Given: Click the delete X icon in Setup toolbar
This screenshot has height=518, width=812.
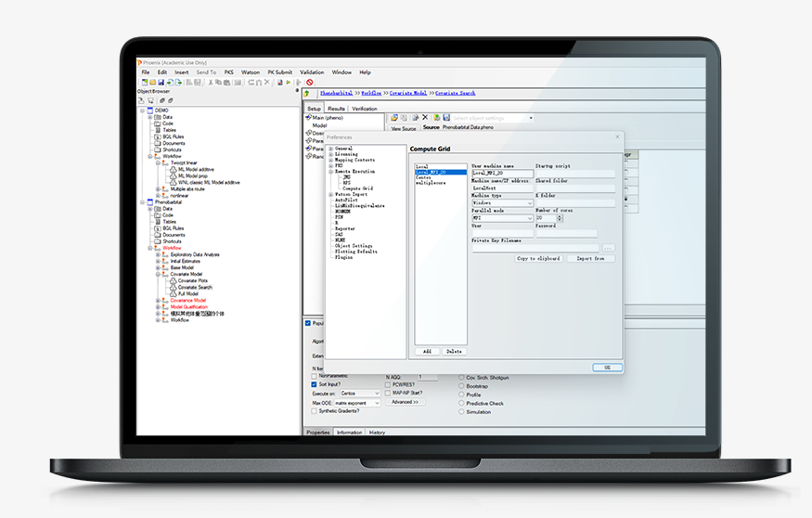Looking at the screenshot, I should (425, 118).
